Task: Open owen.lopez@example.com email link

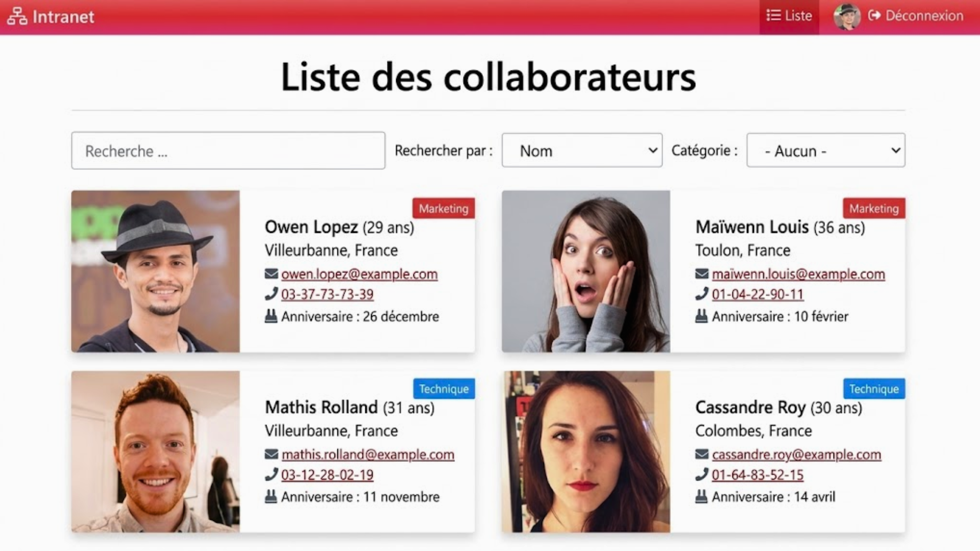Action: pos(359,274)
